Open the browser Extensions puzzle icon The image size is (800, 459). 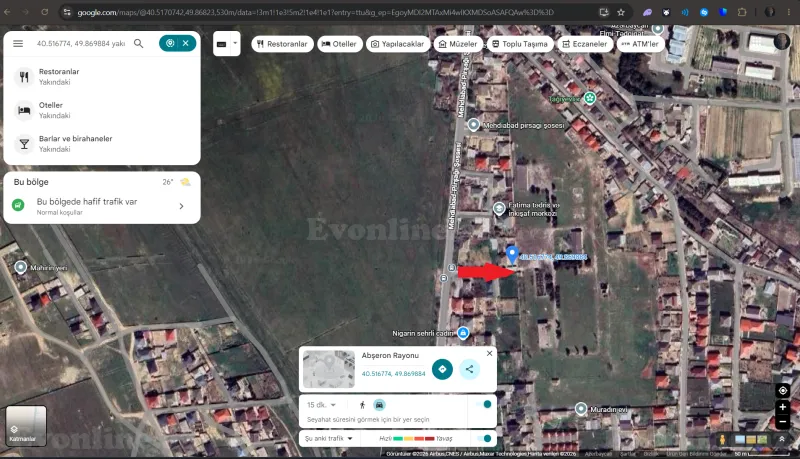[x=742, y=12]
